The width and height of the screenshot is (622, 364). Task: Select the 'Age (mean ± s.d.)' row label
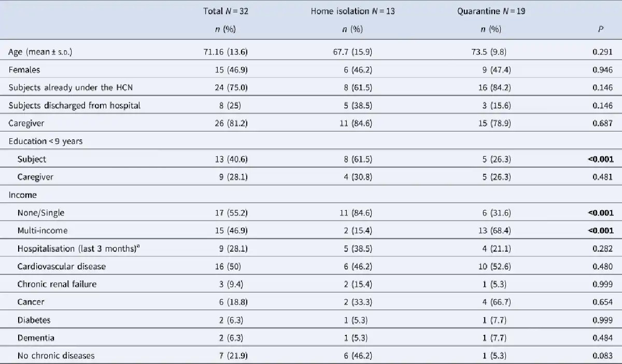pos(40,52)
